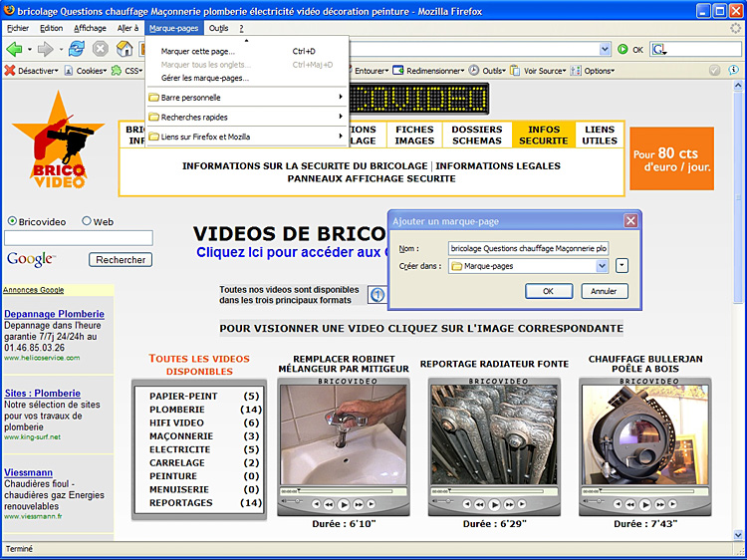
Task: Choose Gérer les marque-pages menu entry
Action: pos(246,78)
